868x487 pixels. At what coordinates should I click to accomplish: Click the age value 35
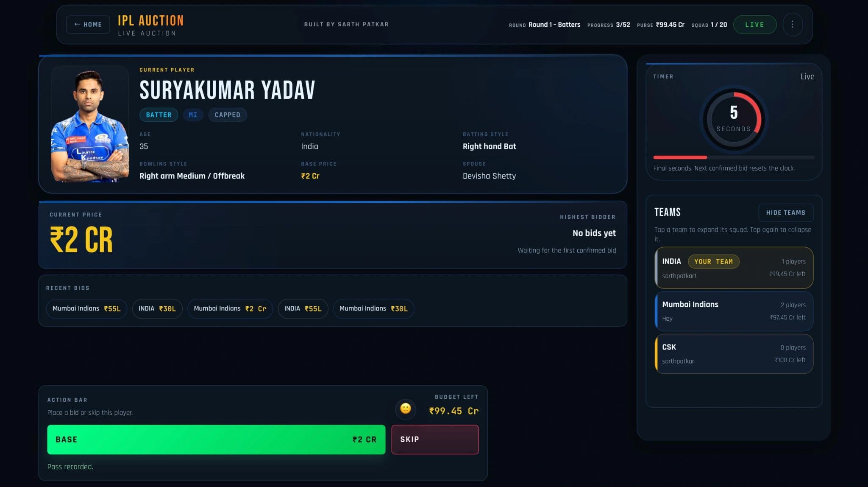[x=144, y=146]
